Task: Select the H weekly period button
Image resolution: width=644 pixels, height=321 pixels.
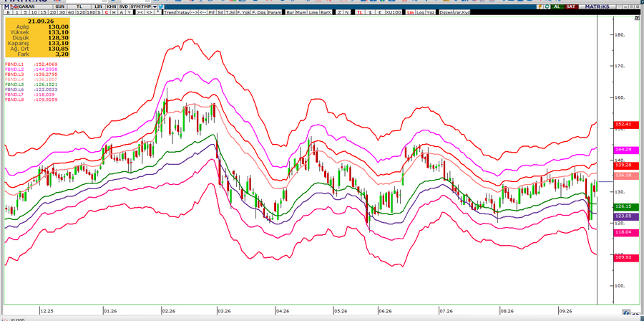Action: 114,12
